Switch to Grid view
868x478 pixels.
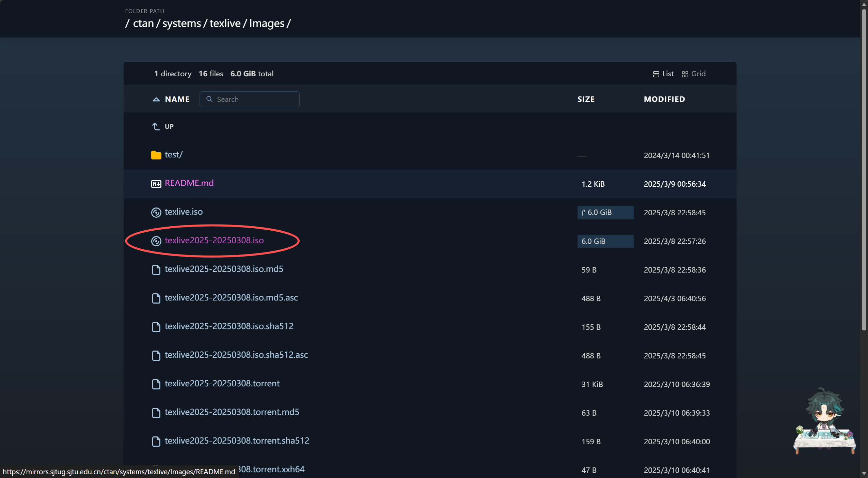(x=694, y=74)
